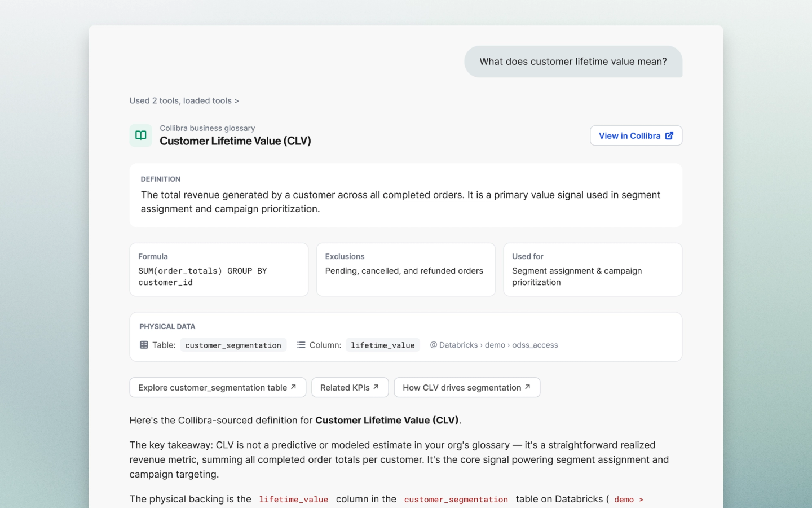Screen dimensions: 812x508
Task: Click the list icon beside Column label
Action: 301,345
